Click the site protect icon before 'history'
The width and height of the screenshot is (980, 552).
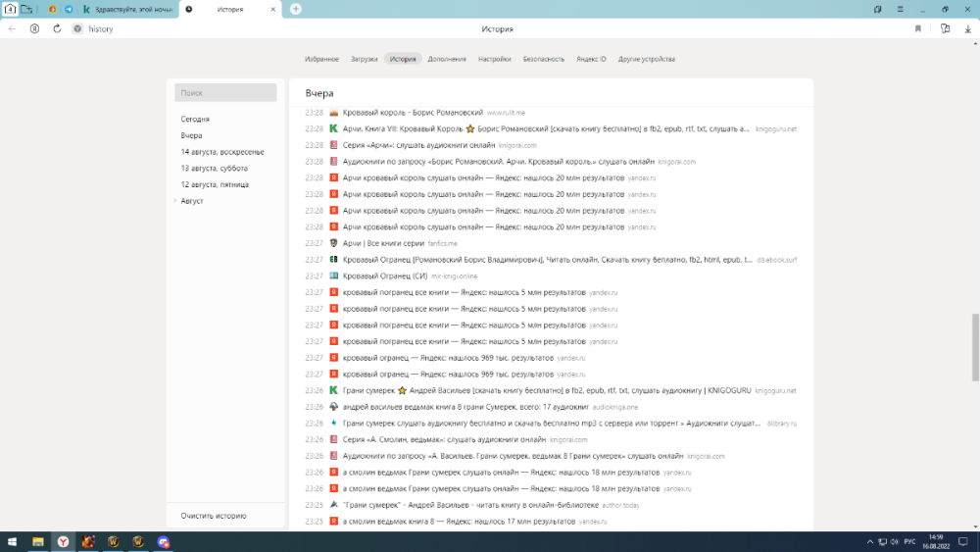coord(77,28)
